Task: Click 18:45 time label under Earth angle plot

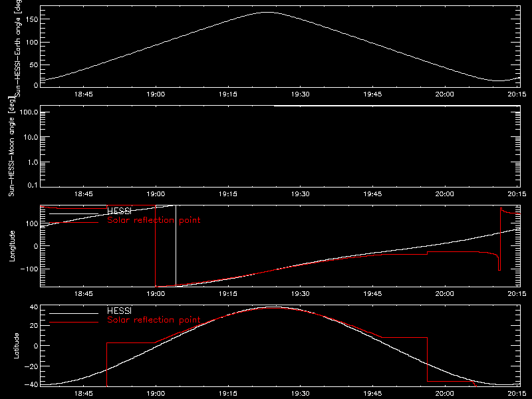Action: click(x=84, y=94)
